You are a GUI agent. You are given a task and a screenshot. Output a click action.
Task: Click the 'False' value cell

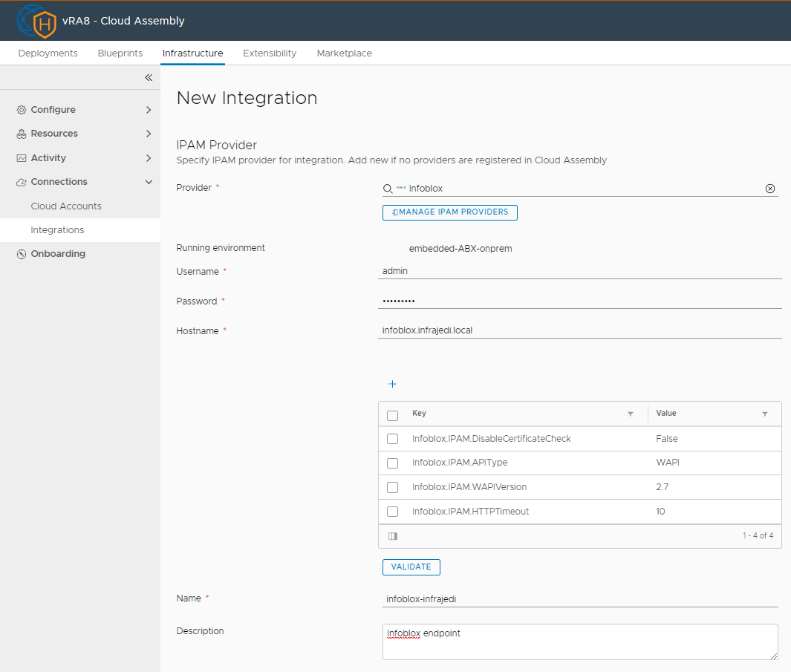tap(667, 439)
